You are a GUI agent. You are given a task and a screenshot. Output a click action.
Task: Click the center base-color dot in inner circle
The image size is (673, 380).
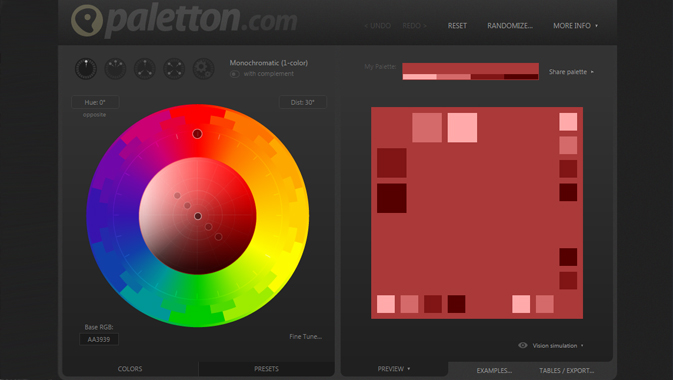point(197,216)
